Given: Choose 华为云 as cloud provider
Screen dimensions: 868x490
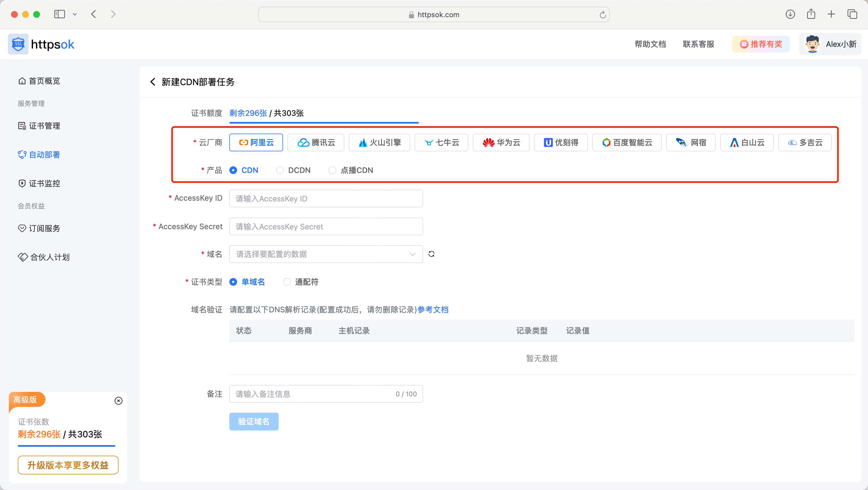Looking at the screenshot, I should [501, 142].
